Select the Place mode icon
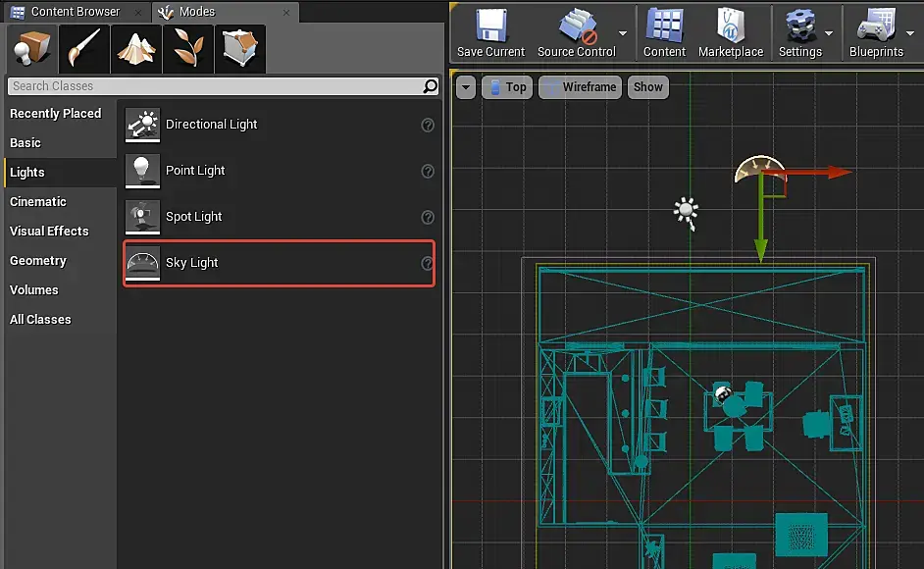 31,49
